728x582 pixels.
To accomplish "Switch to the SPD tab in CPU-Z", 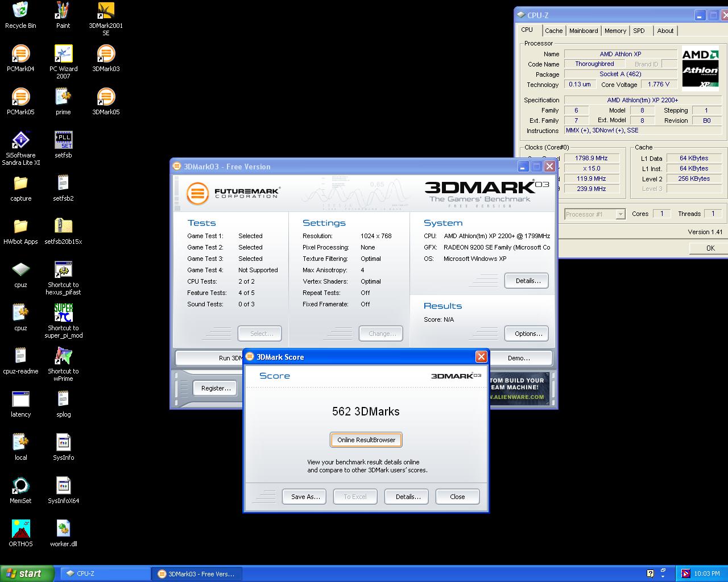I will [x=639, y=31].
